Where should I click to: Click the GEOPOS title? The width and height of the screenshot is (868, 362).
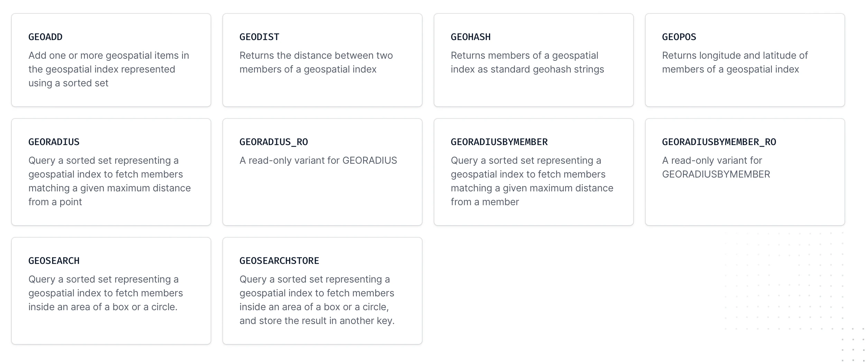click(x=679, y=37)
